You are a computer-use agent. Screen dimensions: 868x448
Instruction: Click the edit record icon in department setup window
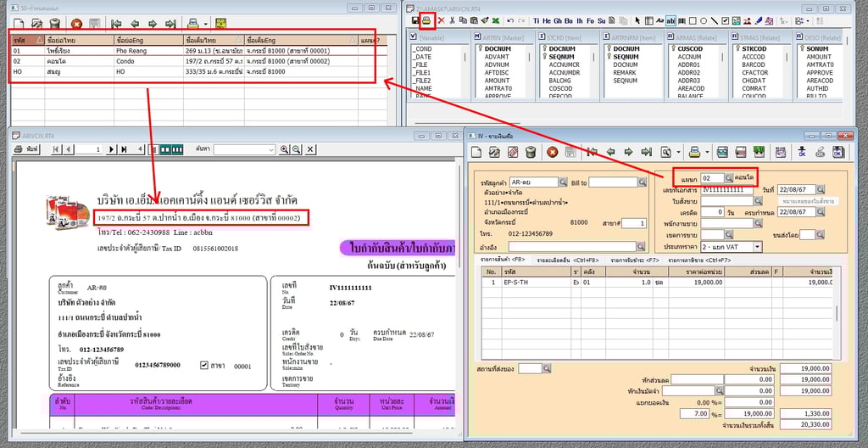[x=36, y=23]
